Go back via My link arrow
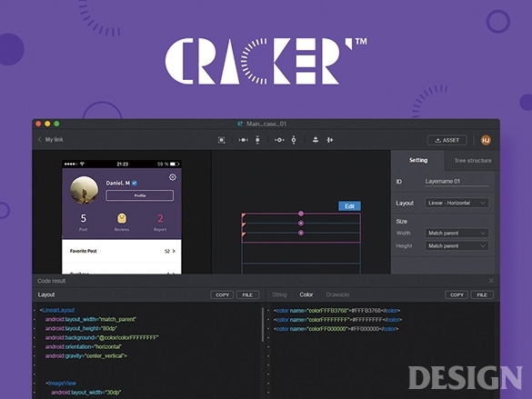532x399 pixels. [39, 140]
